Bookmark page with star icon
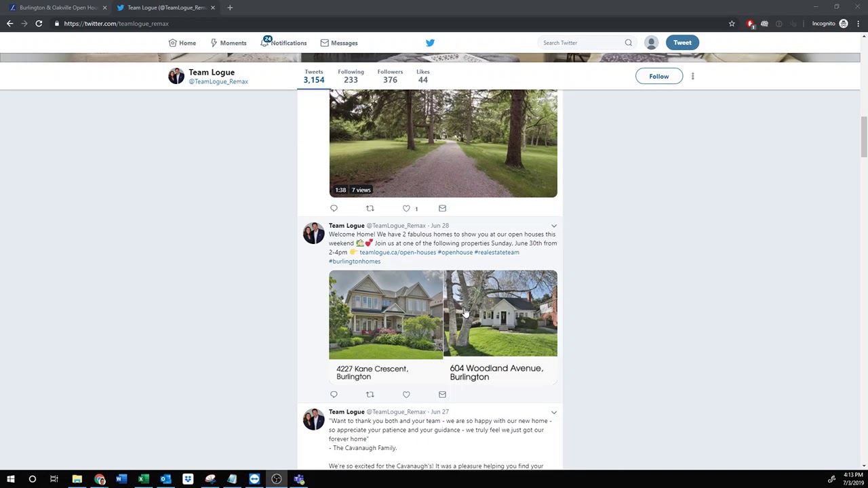 tap(732, 24)
